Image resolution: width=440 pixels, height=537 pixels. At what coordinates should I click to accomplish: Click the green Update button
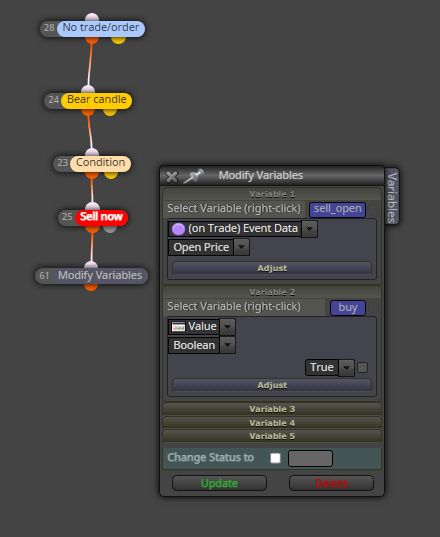pos(219,483)
